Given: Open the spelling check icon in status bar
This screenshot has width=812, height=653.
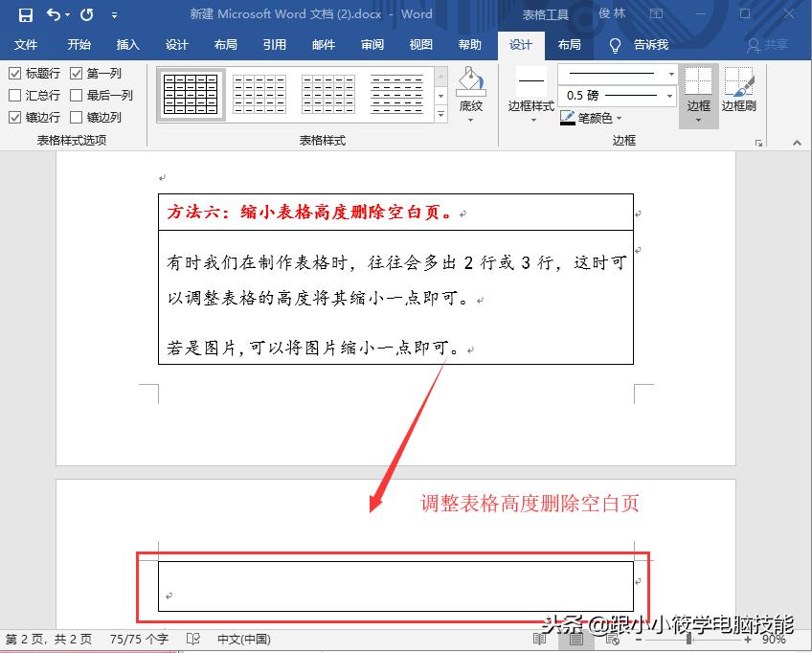Looking at the screenshot, I should (194, 638).
